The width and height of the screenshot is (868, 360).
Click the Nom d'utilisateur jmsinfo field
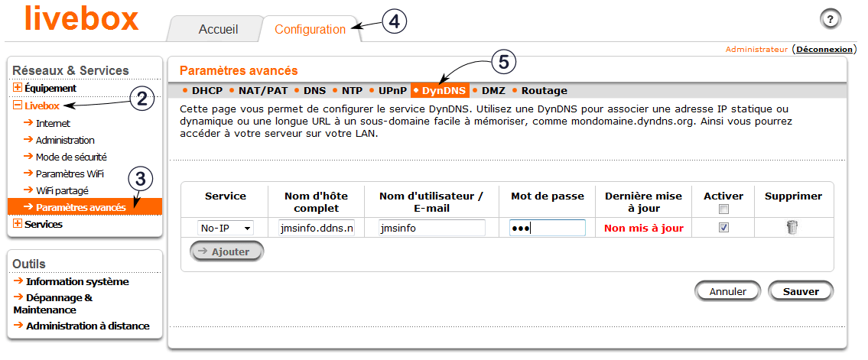(432, 228)
